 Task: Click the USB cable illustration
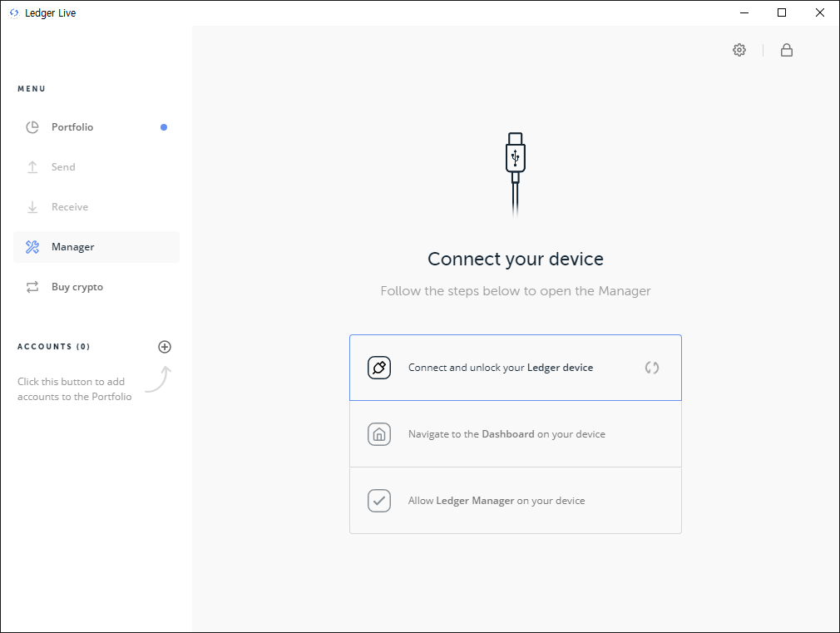point(516,175)
